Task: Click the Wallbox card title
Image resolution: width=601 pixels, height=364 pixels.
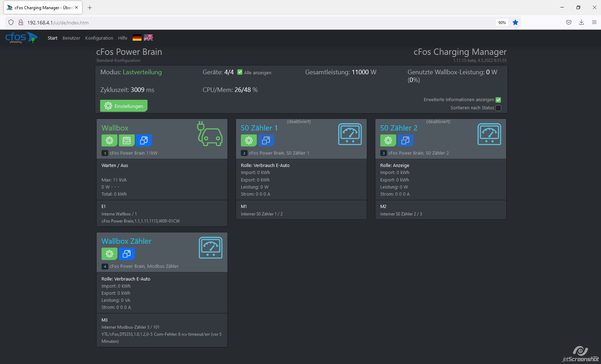Action: (x=115, y=128)
